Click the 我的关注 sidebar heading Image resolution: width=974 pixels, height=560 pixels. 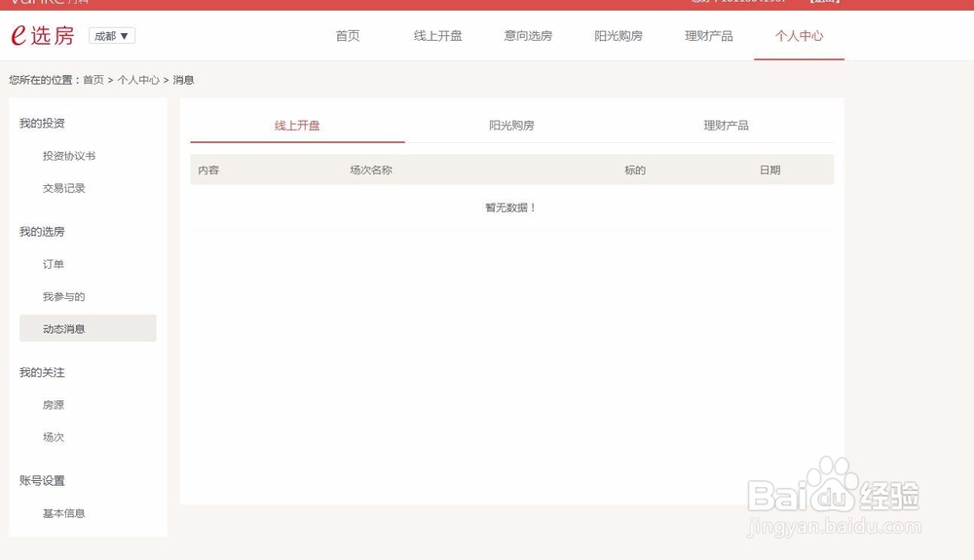[x=42, y=372]
